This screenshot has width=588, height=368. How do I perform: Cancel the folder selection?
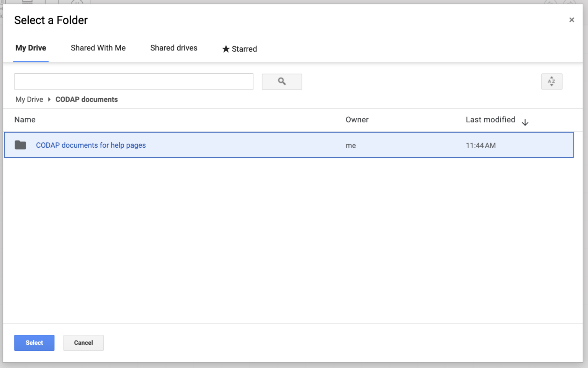83,343
